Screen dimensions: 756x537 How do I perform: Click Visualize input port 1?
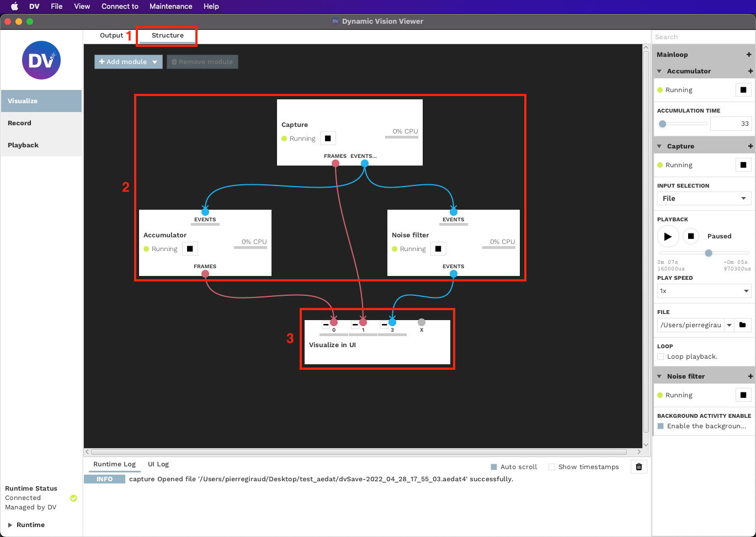[363, 322]
